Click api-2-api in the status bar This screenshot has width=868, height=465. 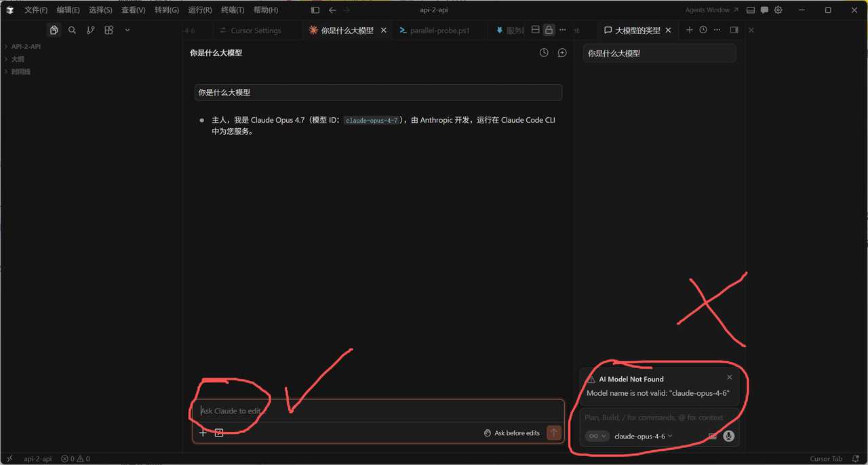37,459
